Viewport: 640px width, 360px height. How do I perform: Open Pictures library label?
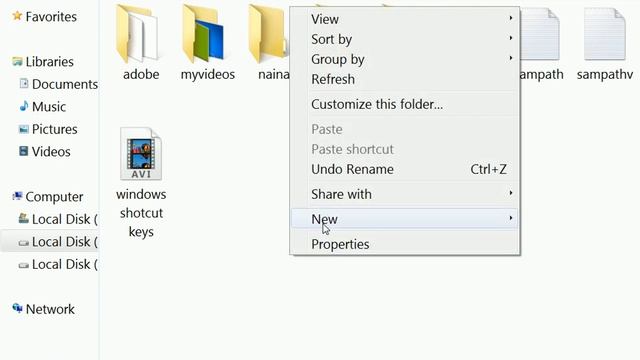[54, 129]
